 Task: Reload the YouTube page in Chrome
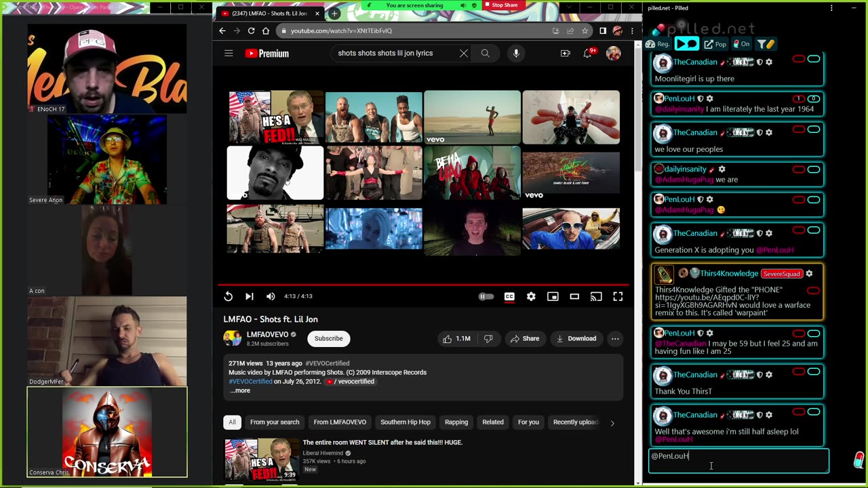click(x=251, y=30)
